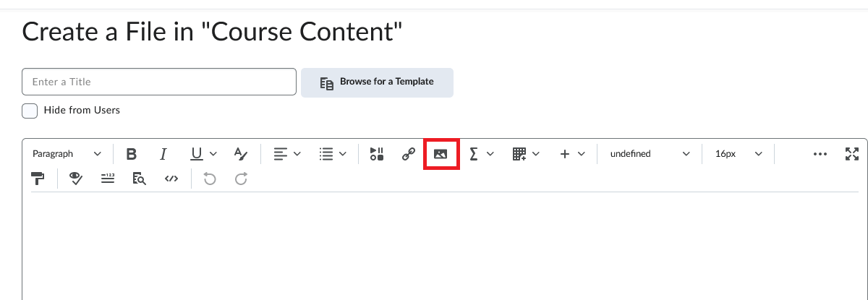The width and height of the screenshot is (868, 300).
Task: Click the Insert Image icon
Action: coord(441,154)
